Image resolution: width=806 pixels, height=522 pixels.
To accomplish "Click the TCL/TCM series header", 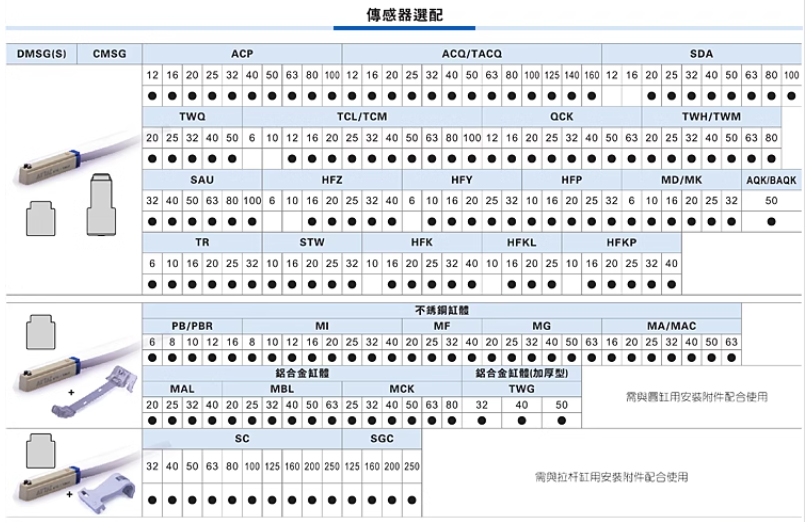I will coord(362,117).
